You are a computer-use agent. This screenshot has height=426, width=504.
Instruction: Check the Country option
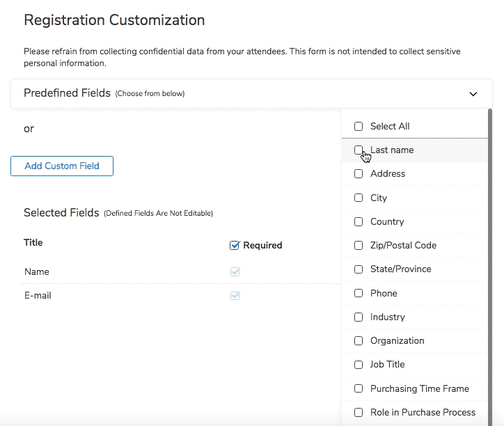(359, 222)
